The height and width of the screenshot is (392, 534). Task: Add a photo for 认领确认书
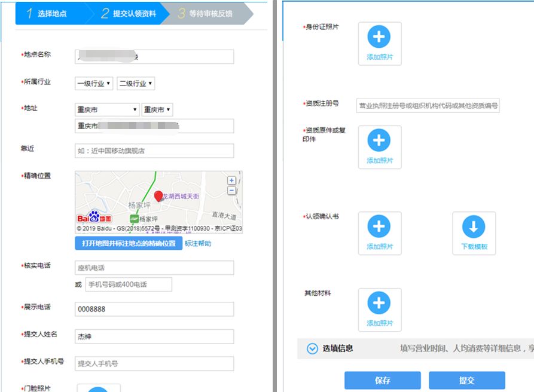(x=379, y=233)
